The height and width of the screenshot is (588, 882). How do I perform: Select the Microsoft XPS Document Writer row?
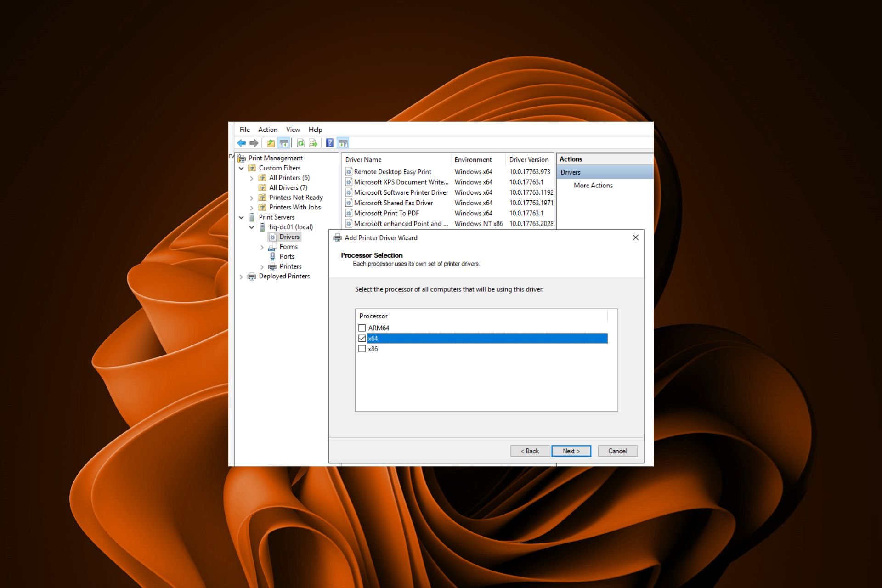coord(449,182)
